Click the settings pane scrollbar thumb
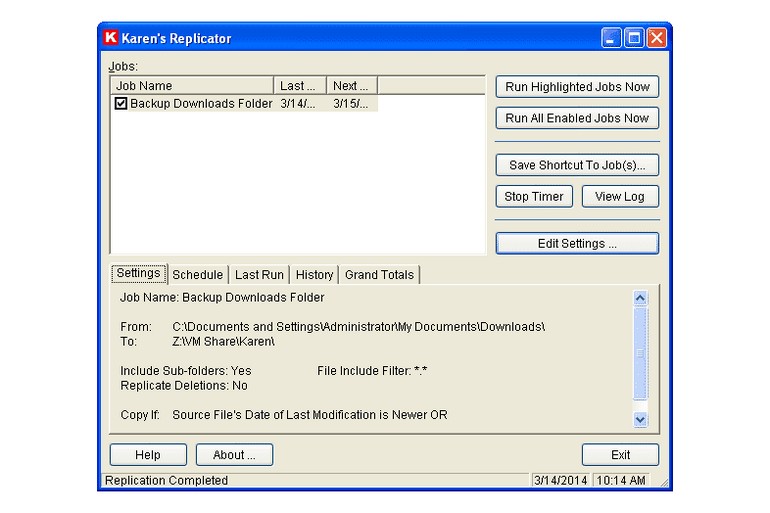This screenshot has height=513, width=770. [640, 353]
